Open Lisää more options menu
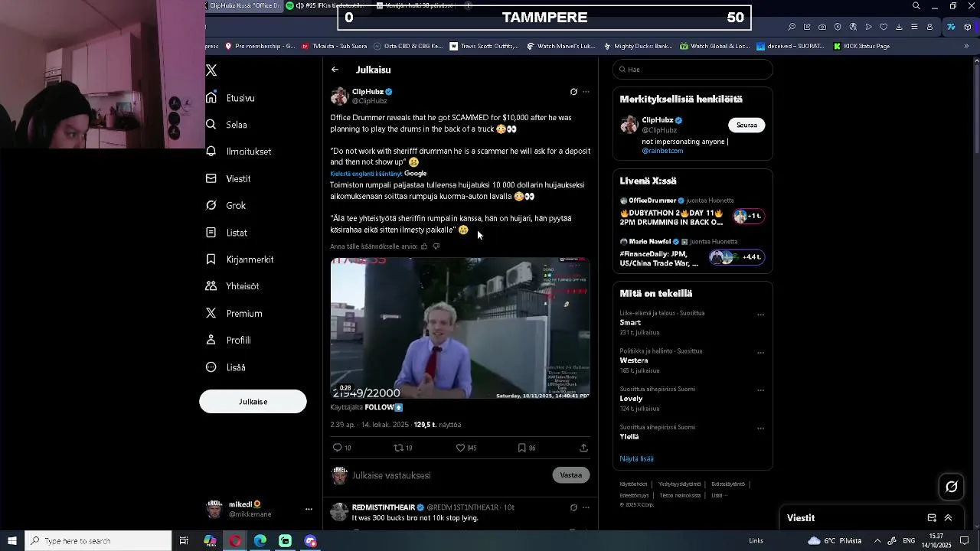The width and height of the screenshot is (980, 551). click(x=226, y=367)
